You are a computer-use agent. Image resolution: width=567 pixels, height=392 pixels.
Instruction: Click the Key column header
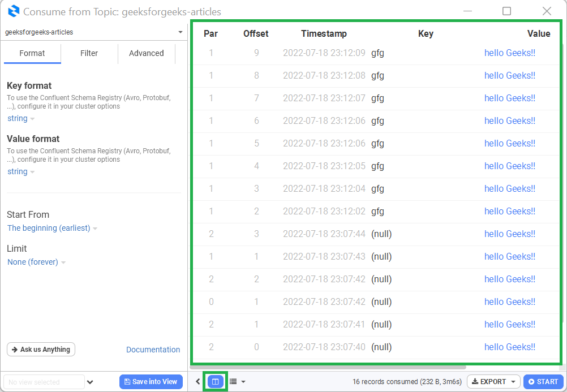[426, 33]
